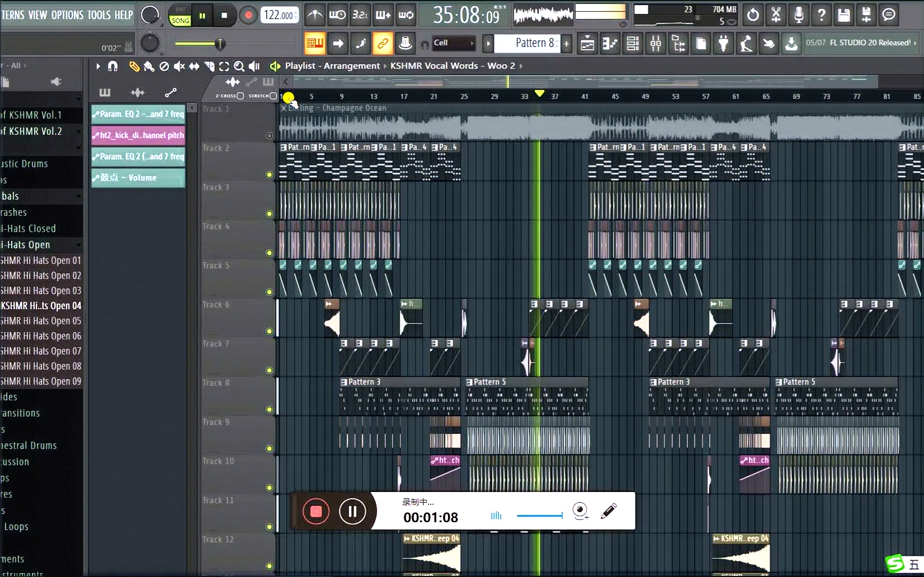Viewport: 924px width, 577px height.
Task: Collapse the Cymbals folder arrow in browser
Action: pos(78,196)
